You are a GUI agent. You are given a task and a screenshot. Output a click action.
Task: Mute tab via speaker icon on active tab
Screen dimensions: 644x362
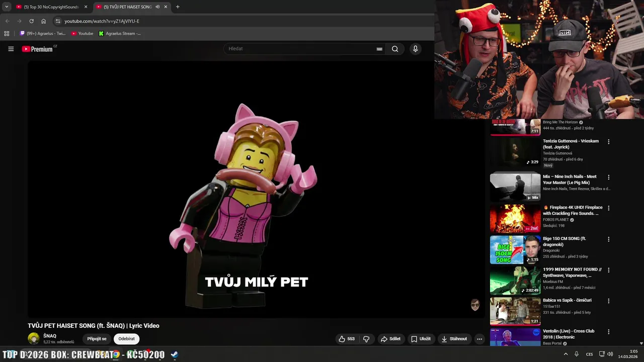pos(157,7)
